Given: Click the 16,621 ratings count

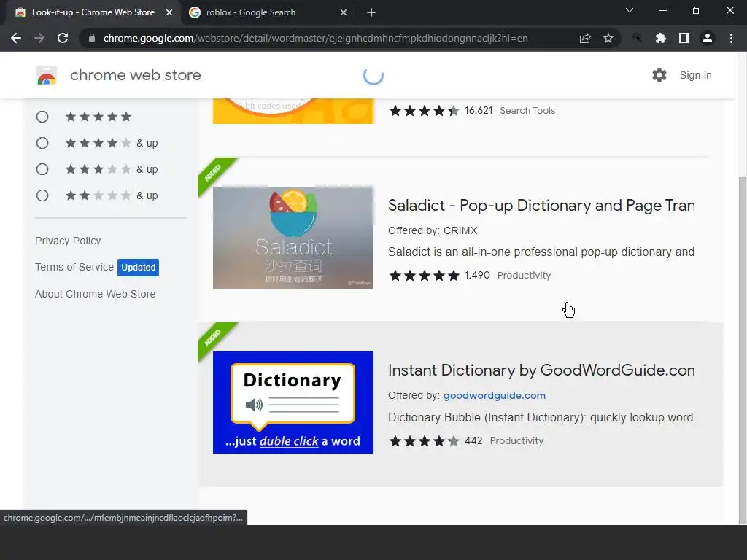Looking at the screenshot, I should pos(479,111).
